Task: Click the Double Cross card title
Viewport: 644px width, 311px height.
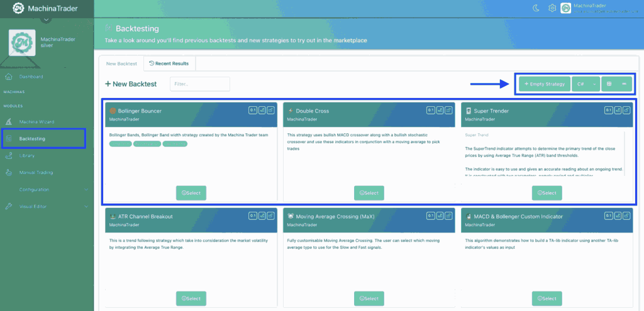Action: pos(312,111)
